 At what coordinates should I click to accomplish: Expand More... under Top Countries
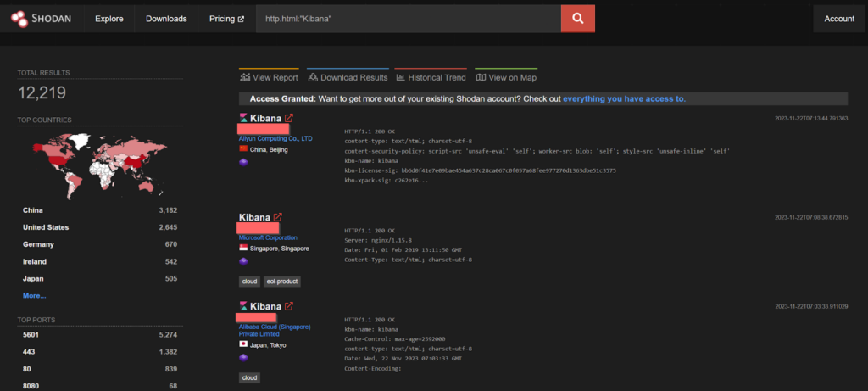coord(34,296)
